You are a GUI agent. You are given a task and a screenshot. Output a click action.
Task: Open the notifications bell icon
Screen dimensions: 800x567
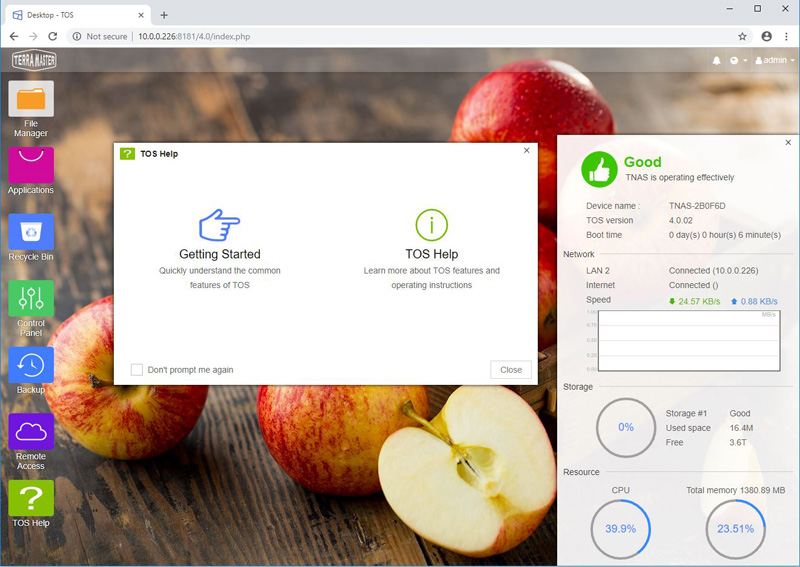716,60
